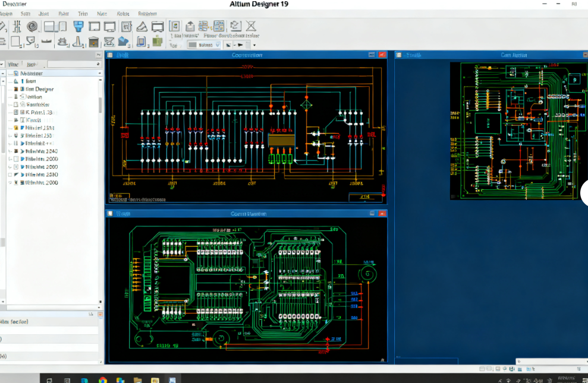
Task: Click the blue grid panels toolbar icon
Action: pyautogui.click(x=219, y=26)
